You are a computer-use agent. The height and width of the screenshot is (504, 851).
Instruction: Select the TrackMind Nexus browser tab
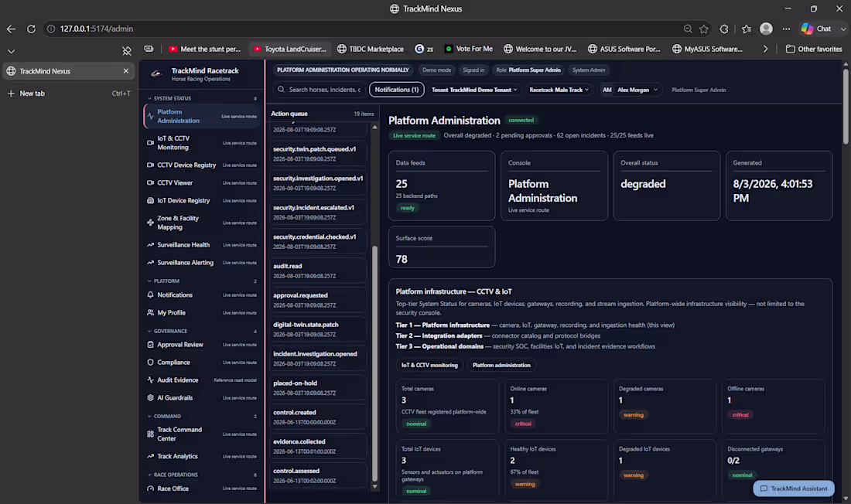pyautogui.click(x=68, y=71)
